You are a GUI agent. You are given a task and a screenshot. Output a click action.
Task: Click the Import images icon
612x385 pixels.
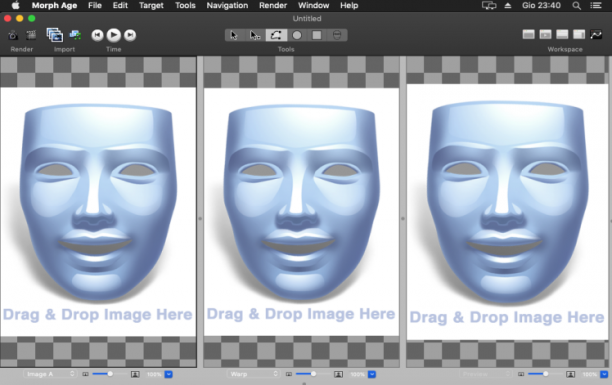[55, 35]
